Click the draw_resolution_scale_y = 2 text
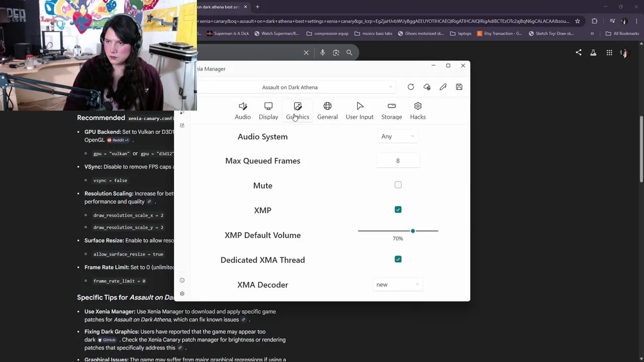 (128, 227)
